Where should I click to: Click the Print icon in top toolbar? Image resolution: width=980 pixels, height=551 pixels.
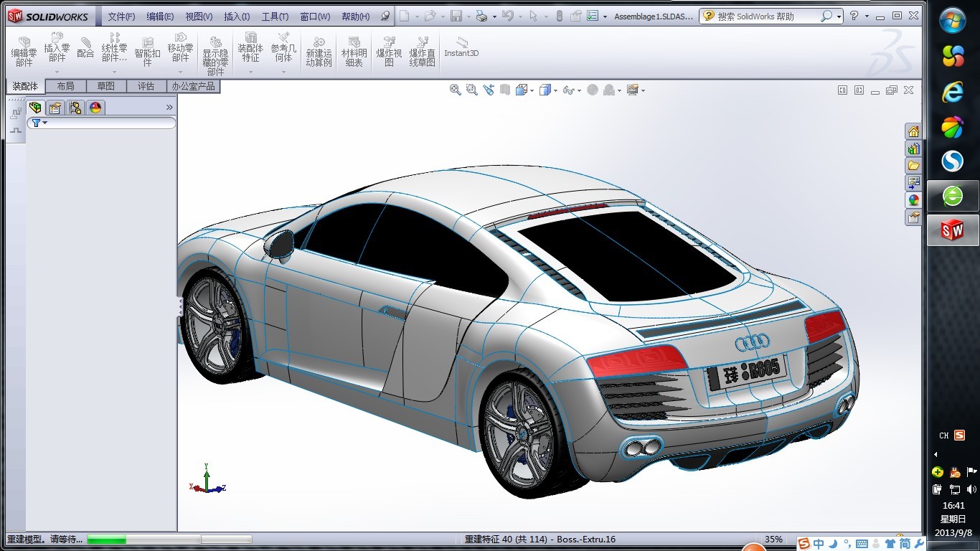pos(481,16)
